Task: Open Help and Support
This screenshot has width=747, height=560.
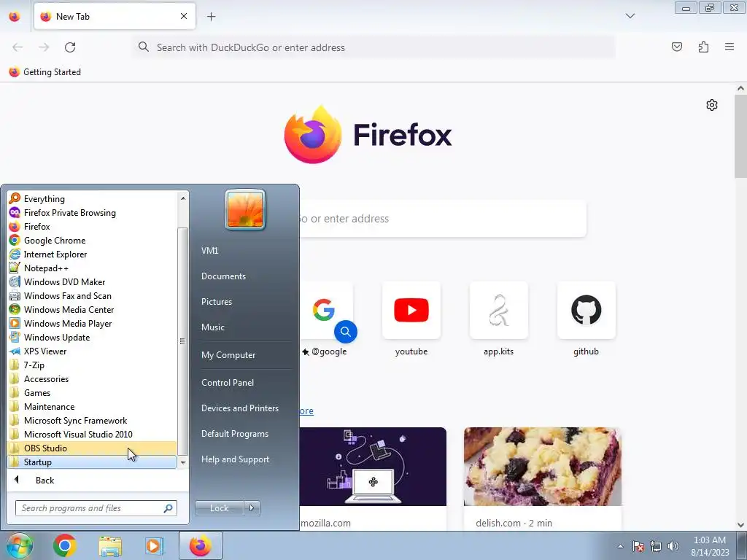Action: 236,459
